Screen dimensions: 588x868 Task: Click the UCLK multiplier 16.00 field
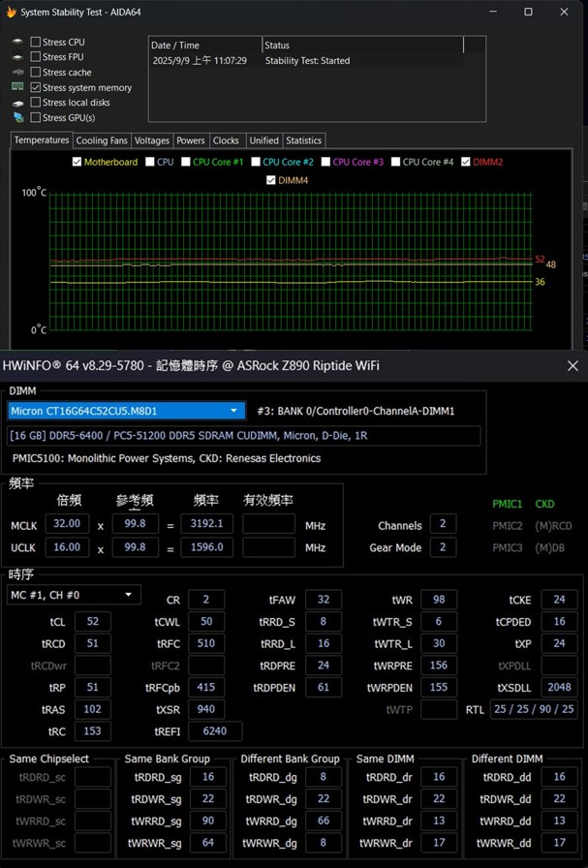[x=67, y=547]
